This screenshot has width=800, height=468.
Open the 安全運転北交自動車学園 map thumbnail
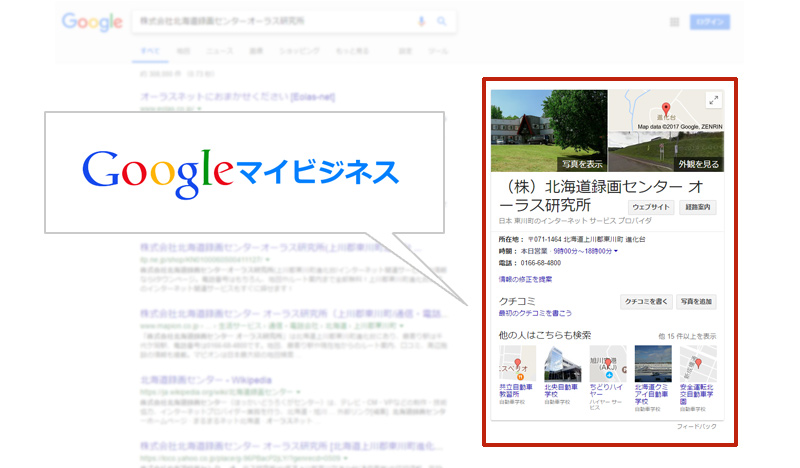698,363
